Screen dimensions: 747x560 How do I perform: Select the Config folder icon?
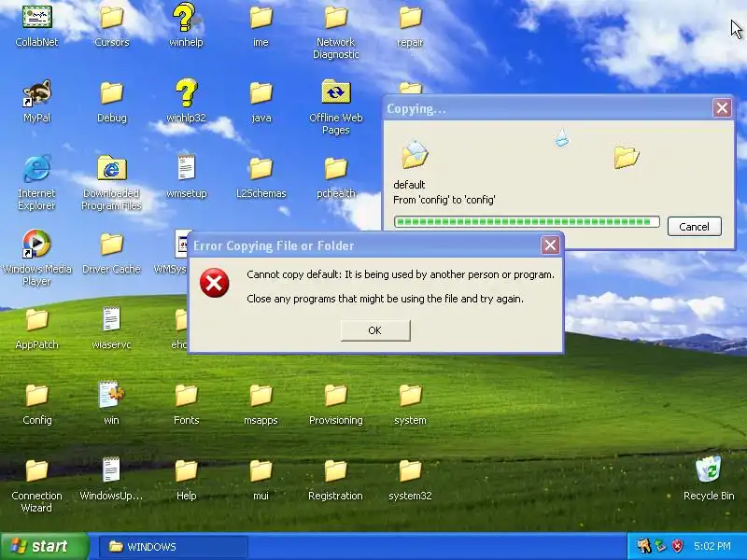click(36, 395)
